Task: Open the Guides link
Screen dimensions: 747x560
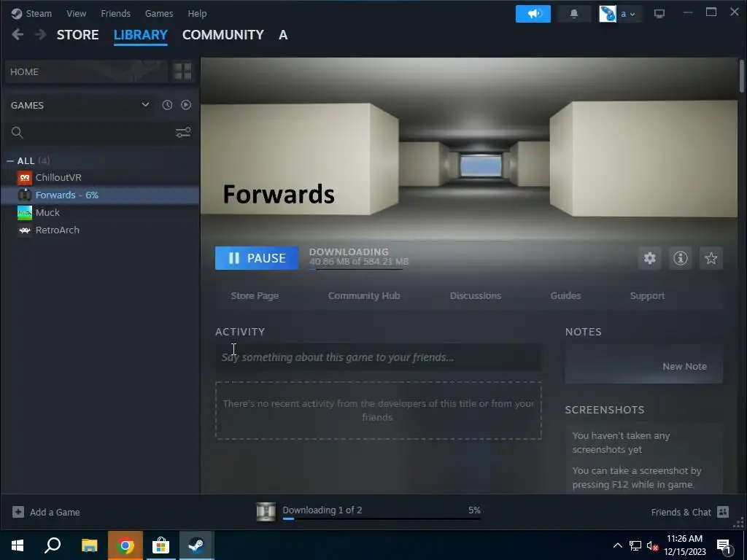Action: (x=565, y=296)
